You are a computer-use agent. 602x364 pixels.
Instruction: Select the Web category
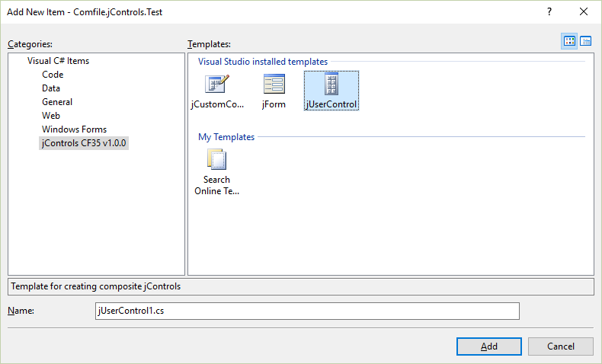click(51, 116)
